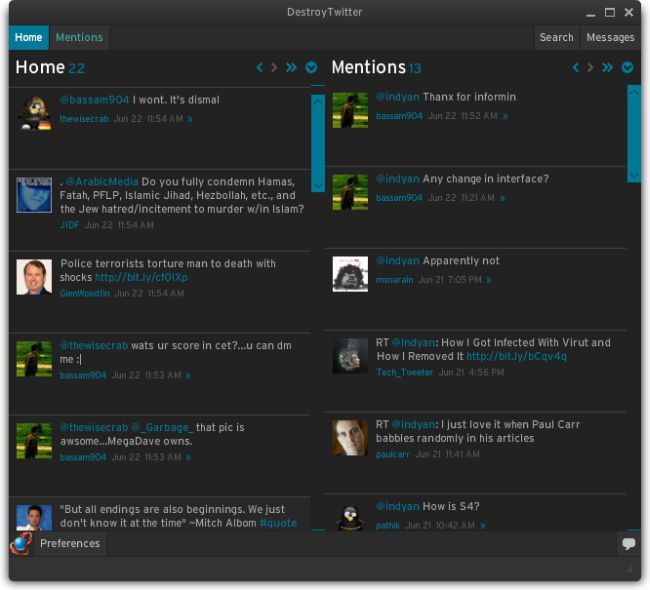
Task: Open #quote hashtag link
Action: [x=278, y=523]
